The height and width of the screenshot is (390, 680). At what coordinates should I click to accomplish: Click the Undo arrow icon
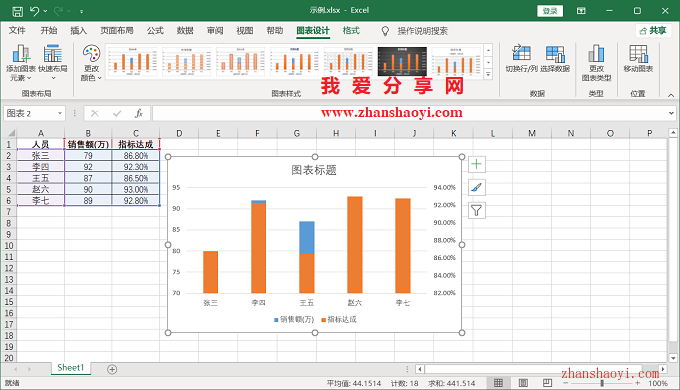click(35, 11)
